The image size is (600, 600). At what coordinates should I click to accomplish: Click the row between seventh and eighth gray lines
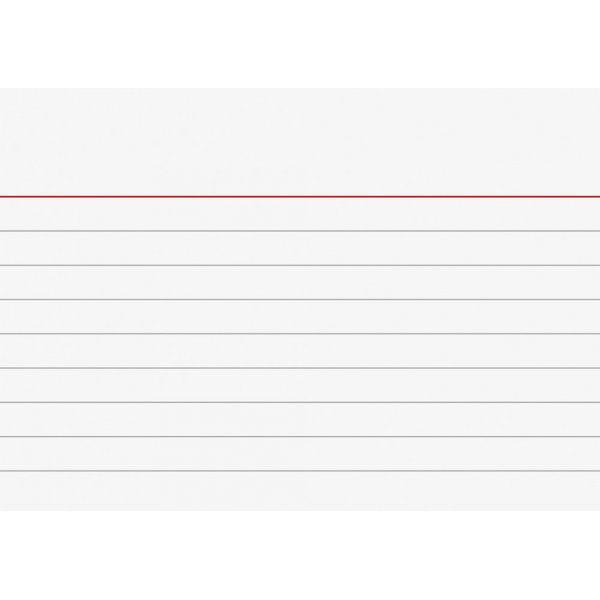(x=300, y=453)
